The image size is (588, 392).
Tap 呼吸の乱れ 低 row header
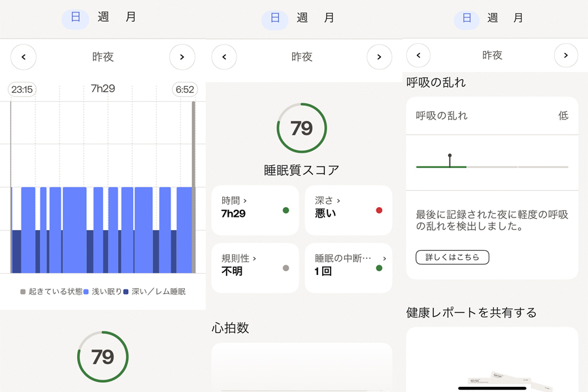492,116
